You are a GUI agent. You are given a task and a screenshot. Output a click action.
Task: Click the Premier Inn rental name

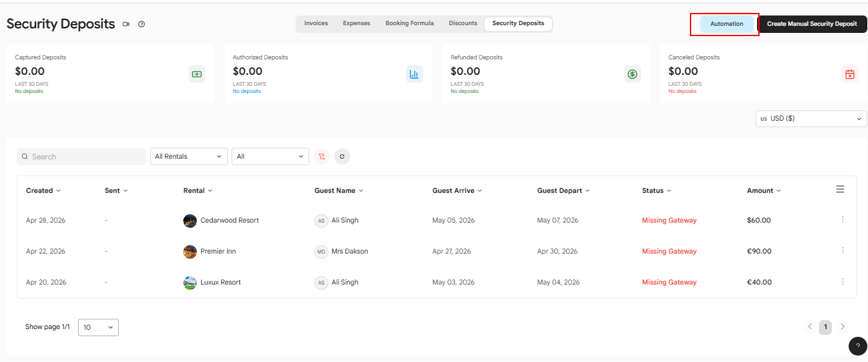(x=218, y=251)
